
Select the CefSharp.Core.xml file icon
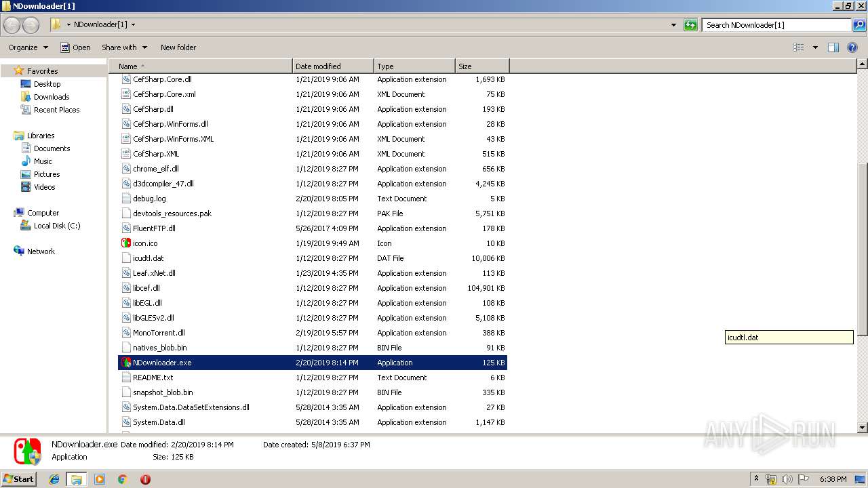pos(126,94)
